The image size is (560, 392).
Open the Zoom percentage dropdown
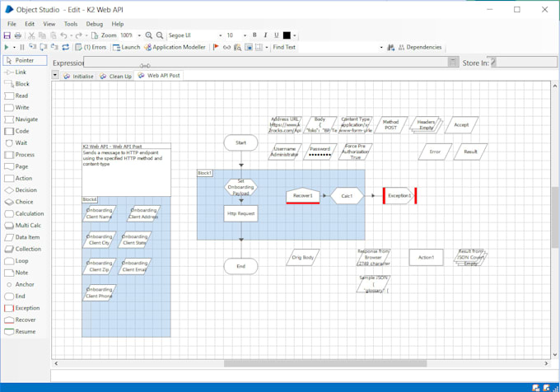pos(138,35)
